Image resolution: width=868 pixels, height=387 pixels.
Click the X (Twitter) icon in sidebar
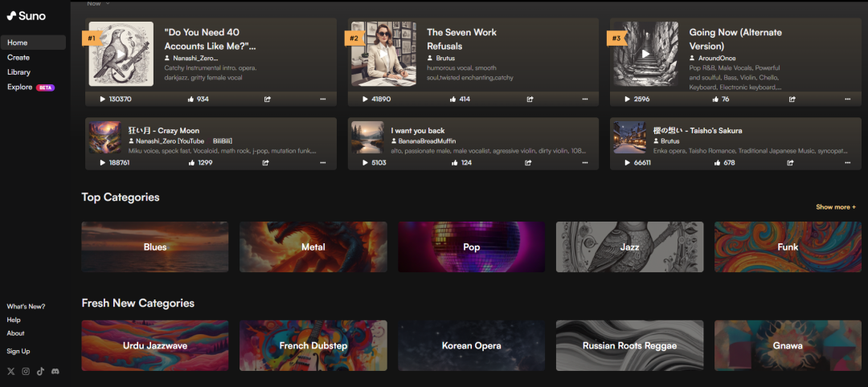[x=10, y=371]
